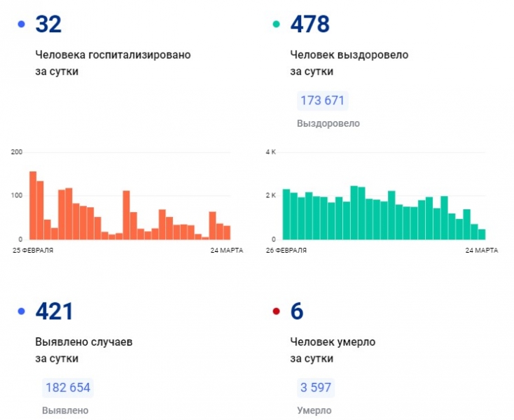Click '24 МАРТА' label under the orange chart
This screenshot has height=420, width=514.
pos(226,249)
